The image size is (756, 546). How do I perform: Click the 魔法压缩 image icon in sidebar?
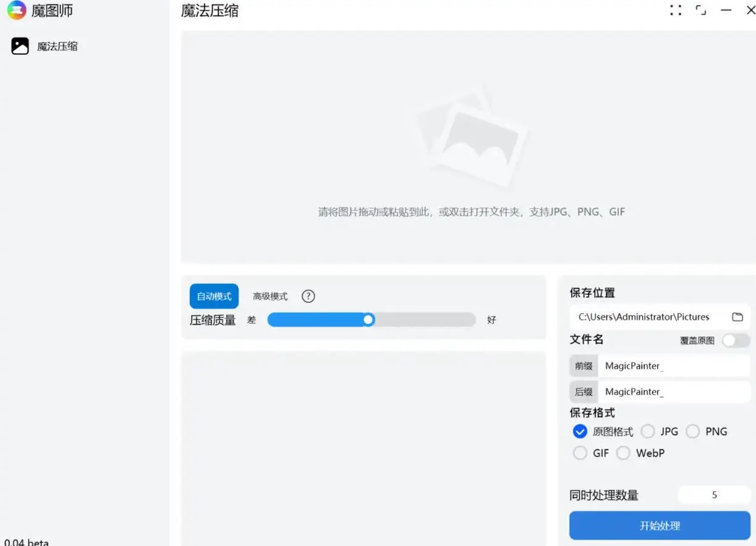pyautogui.click(x=20, y=46)
